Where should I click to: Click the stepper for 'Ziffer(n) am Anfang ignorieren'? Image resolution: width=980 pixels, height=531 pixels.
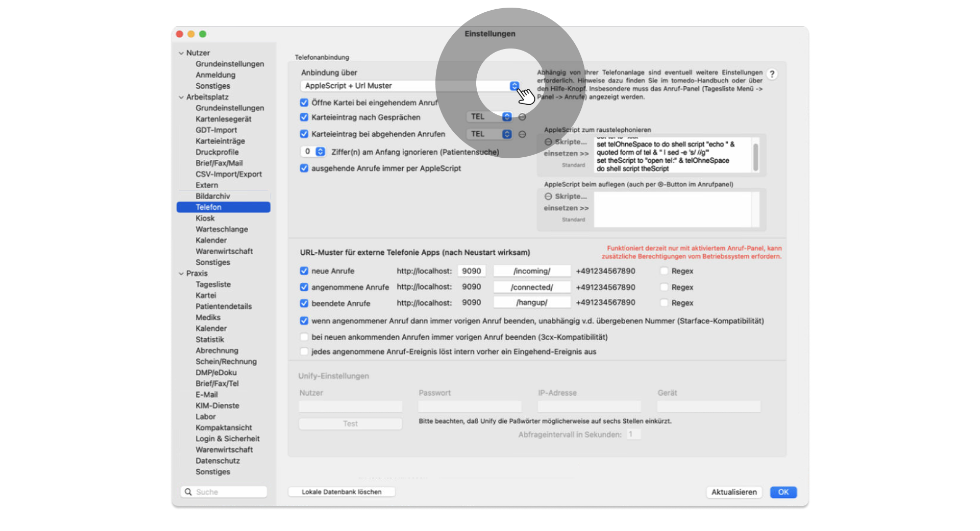click(x=320, y=152)
